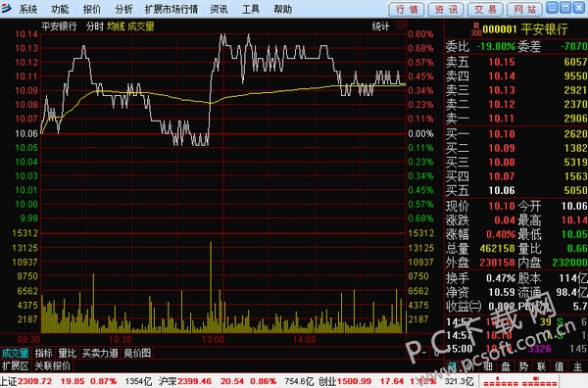The image size is (588, 388).
Task: Click the 统计 label above chart
Action: pos(380,26)
